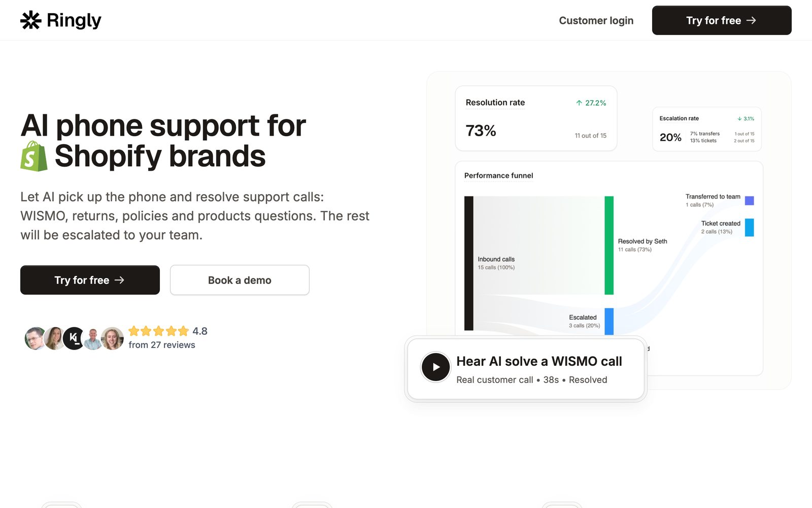Click the Performance funnel title
The width and height of the screenshot is (812, 508).
pyautogui.click(x=498, y=175)
